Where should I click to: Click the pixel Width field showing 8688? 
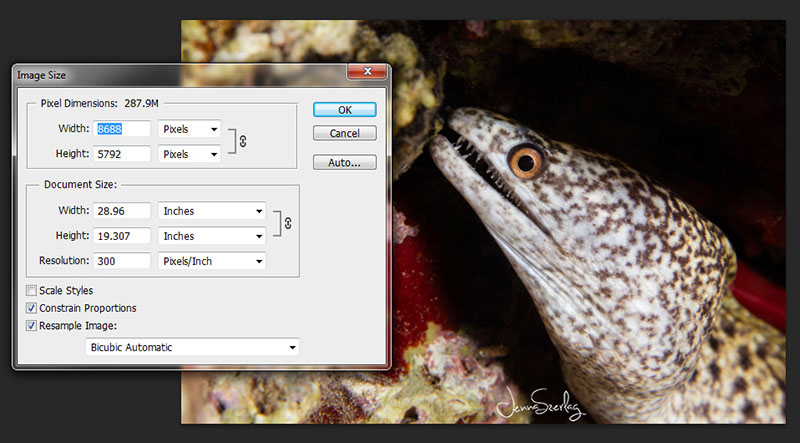coord(122,129)
